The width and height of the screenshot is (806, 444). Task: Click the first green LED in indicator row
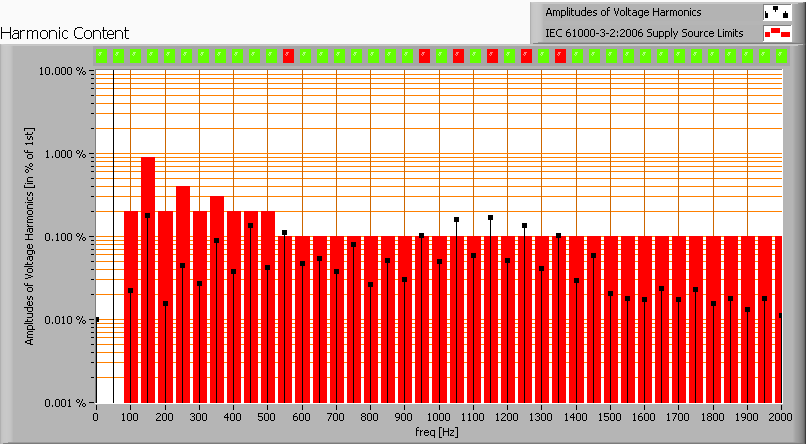click(101, 55)
